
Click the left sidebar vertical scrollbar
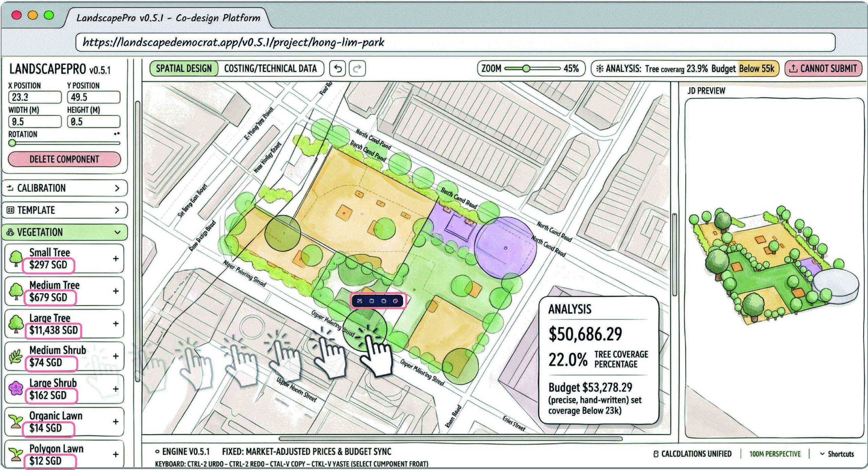point(138,241)
